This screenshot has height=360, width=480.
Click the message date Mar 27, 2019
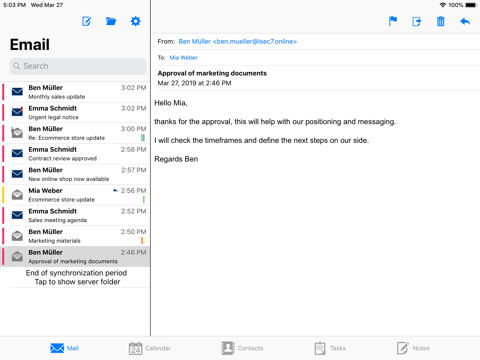pyautogui.click(x=194, y=83)
